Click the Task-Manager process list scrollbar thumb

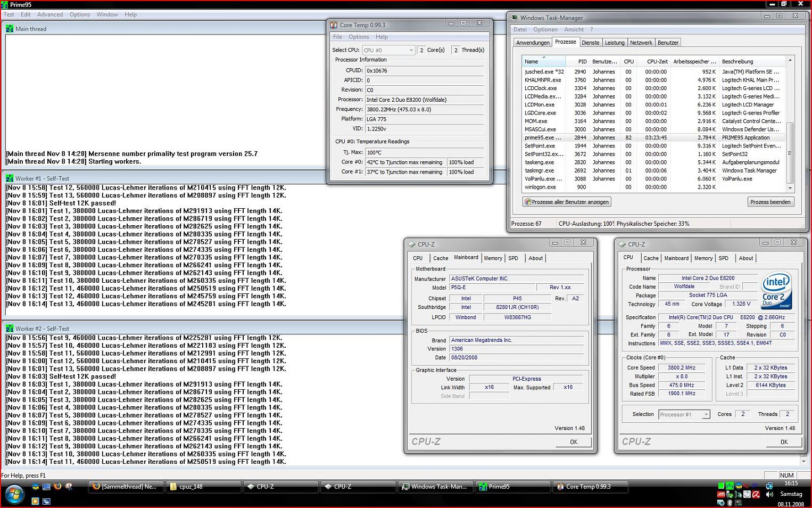click(x=790, y=153)
